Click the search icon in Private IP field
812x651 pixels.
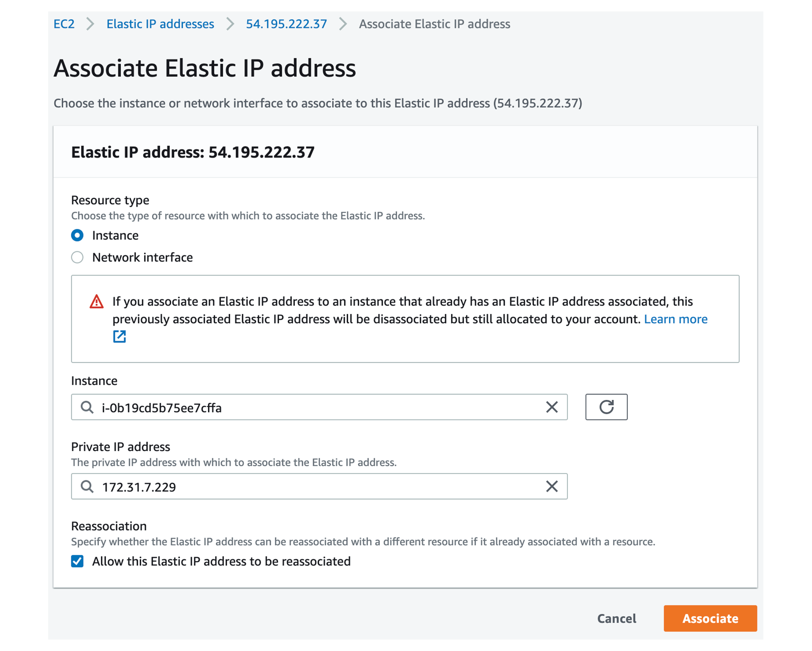pyautogui.click(x=87, y=486)
